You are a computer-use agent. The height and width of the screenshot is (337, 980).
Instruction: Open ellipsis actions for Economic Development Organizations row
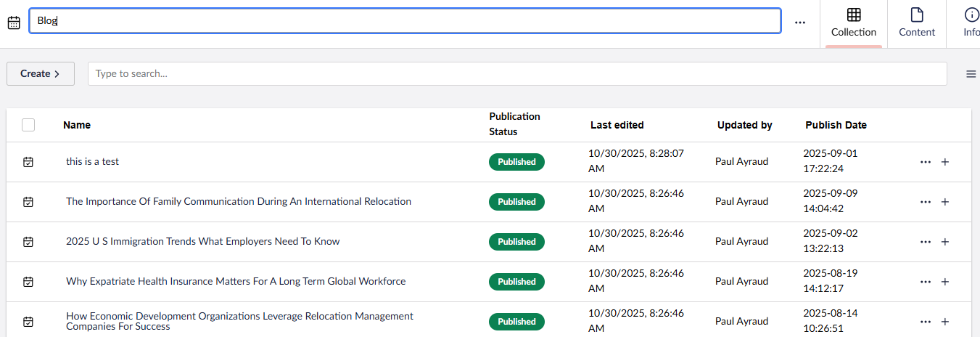click(x=925, y=322)
